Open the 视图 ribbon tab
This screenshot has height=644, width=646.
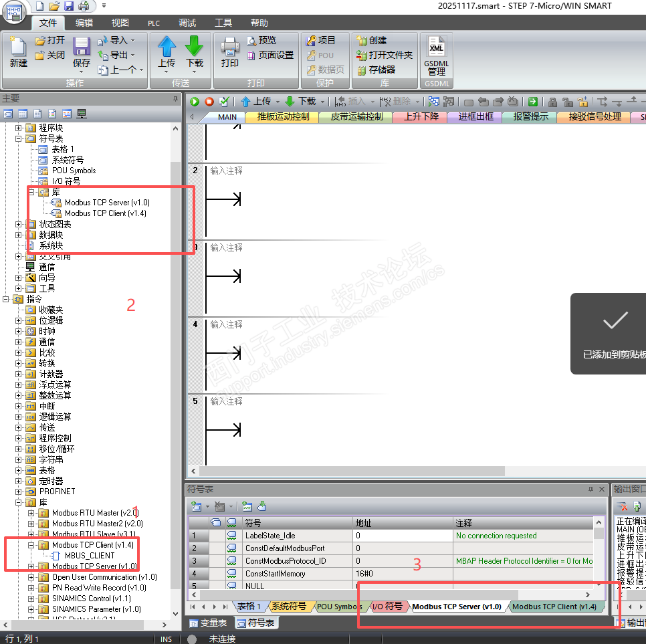point(120,23)
